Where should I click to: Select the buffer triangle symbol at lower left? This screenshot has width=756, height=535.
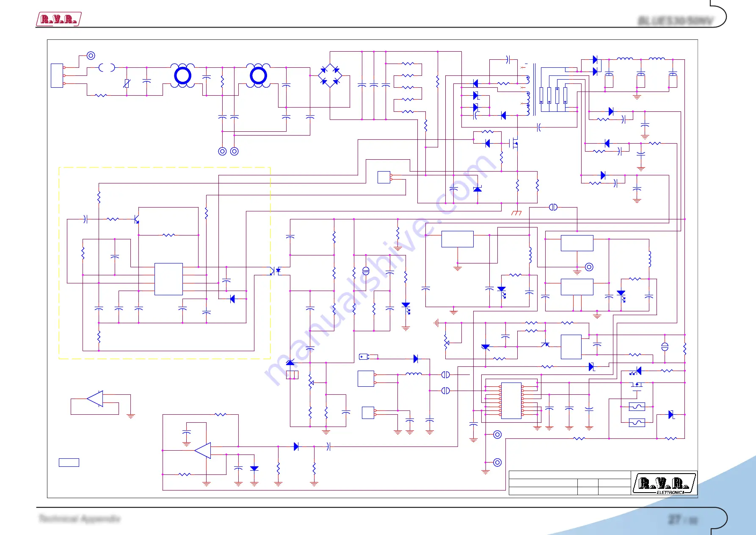point(95,399)
